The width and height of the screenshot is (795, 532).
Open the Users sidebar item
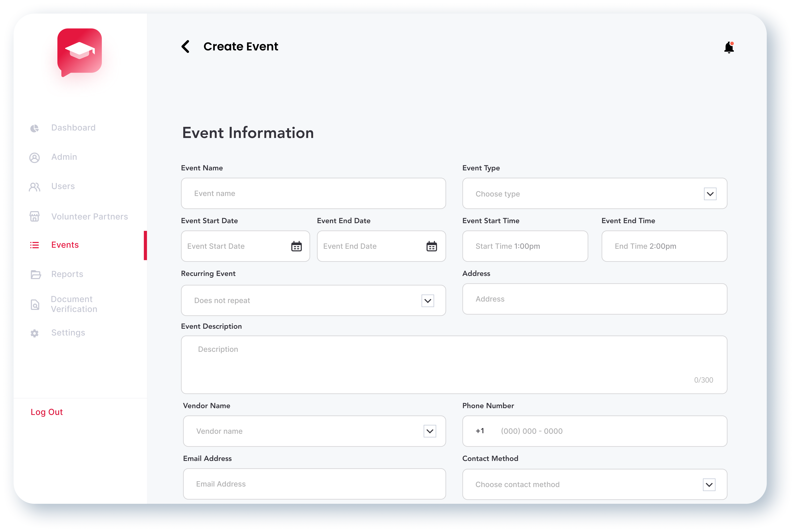63,186
